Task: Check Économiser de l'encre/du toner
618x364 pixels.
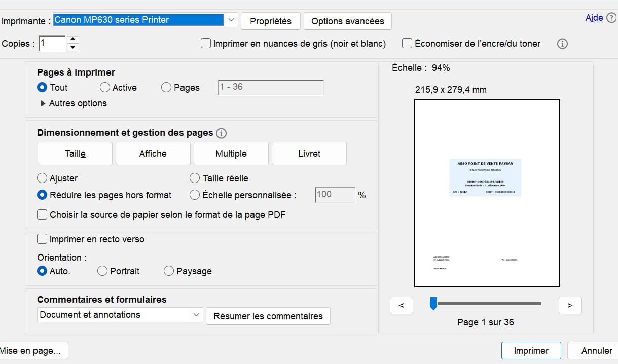Action: 407,44
